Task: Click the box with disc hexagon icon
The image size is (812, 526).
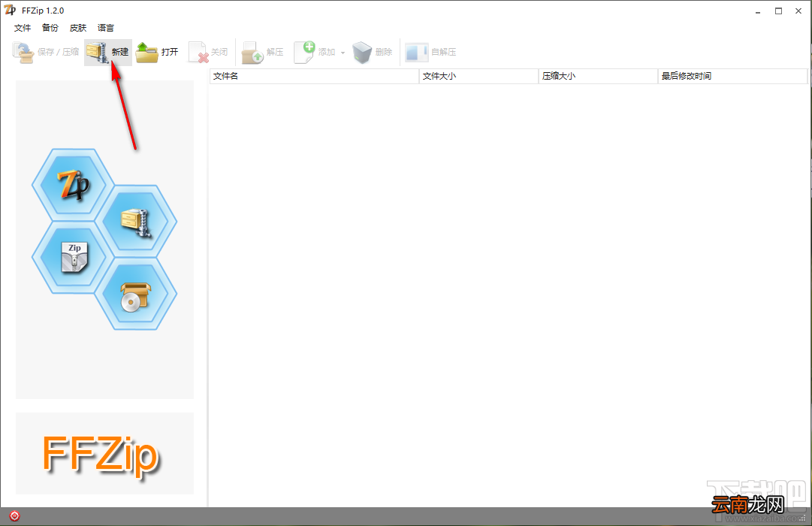Action: pyautogui.click(x=136, y=294)
